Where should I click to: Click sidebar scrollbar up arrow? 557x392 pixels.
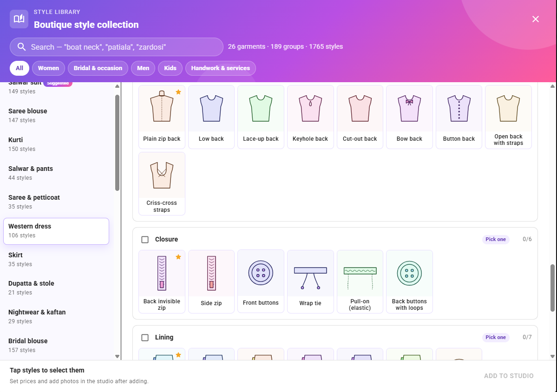pyautogui.click(x=117, y=86)
